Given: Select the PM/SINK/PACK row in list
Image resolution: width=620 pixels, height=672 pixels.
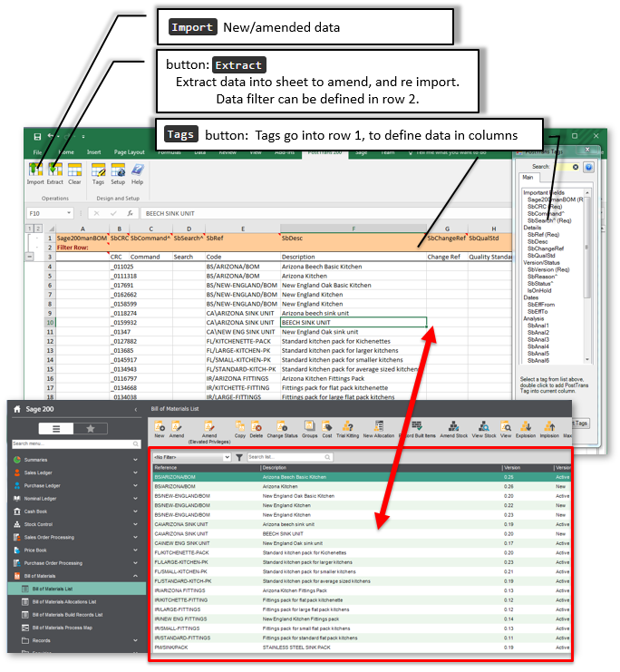Looking at the screenshot, I should (362, 648).
